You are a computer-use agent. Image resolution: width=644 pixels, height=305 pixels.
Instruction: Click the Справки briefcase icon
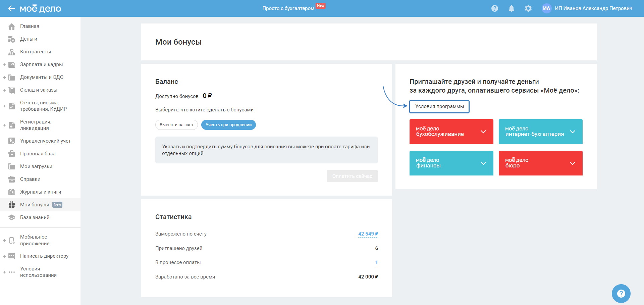[x=12, y=180]
